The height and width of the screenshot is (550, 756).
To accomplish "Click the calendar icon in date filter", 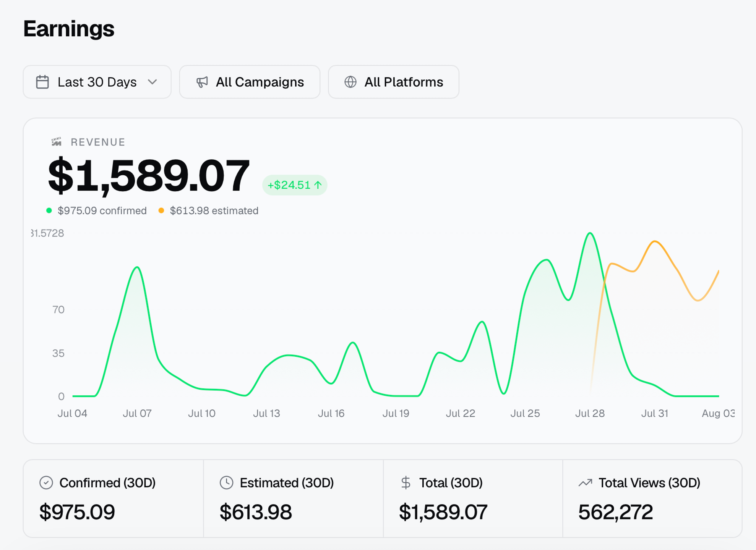I will click(42, 82).
